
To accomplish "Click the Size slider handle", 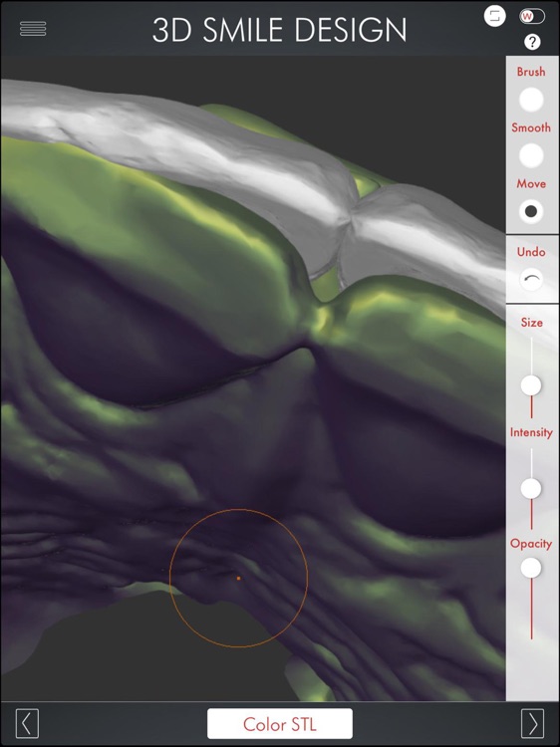I will click(531, 384).
